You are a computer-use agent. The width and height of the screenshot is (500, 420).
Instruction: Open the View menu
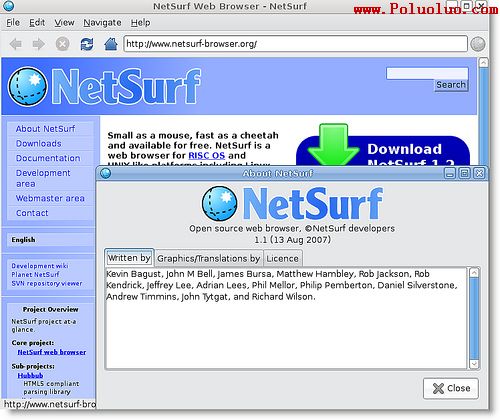point(64,23)
